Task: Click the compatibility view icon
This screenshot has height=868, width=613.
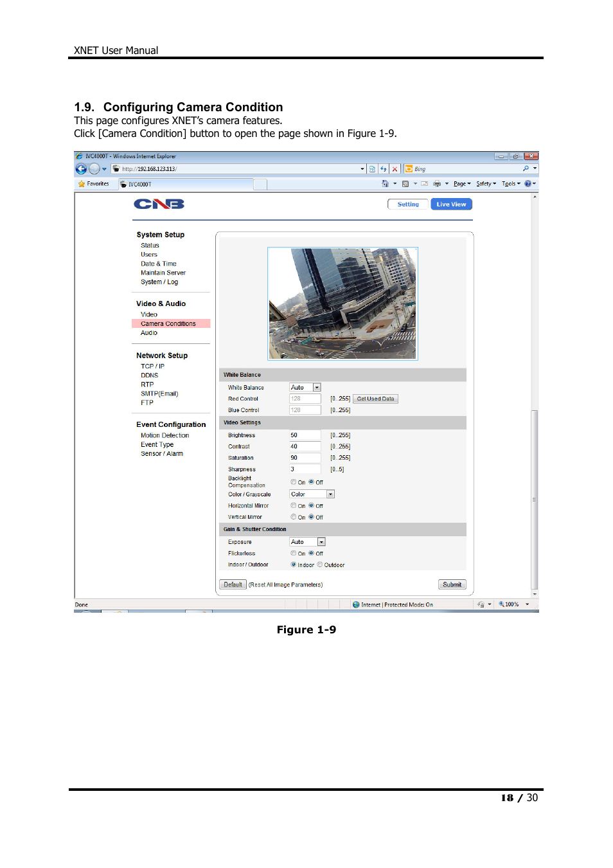Action: coord(372,169)
